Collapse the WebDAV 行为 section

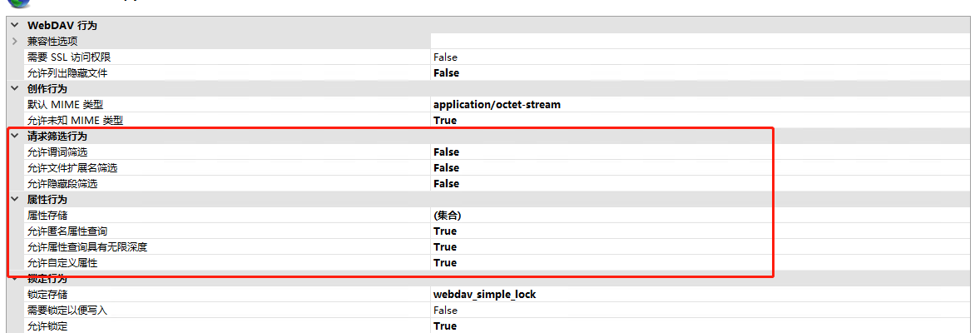click(x=15, y=26)
